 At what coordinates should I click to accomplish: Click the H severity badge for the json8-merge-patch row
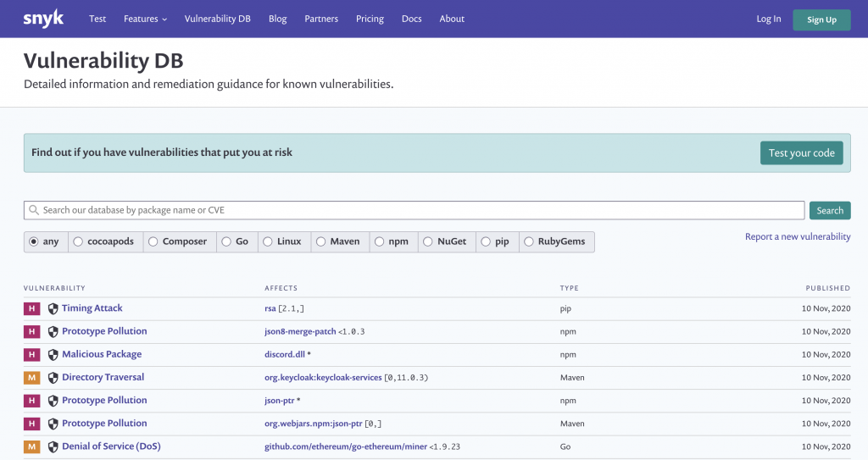31,331
